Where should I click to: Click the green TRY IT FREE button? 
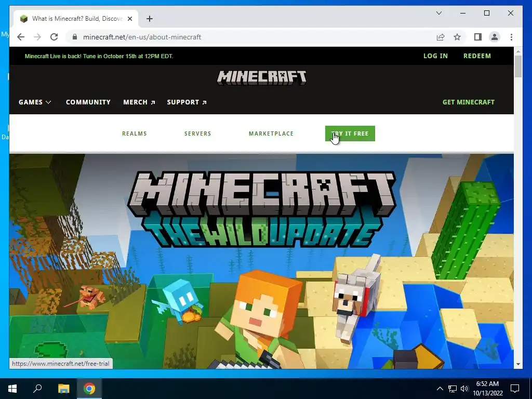coord(350,134)
